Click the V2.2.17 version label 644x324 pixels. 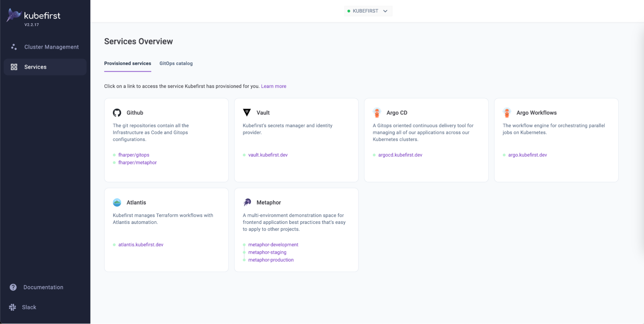pos(32,25)
